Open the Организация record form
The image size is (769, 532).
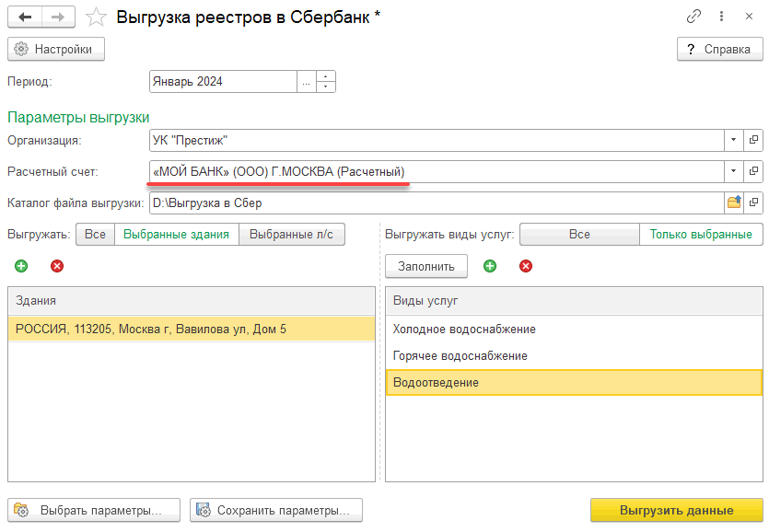(x=753, y=140)
